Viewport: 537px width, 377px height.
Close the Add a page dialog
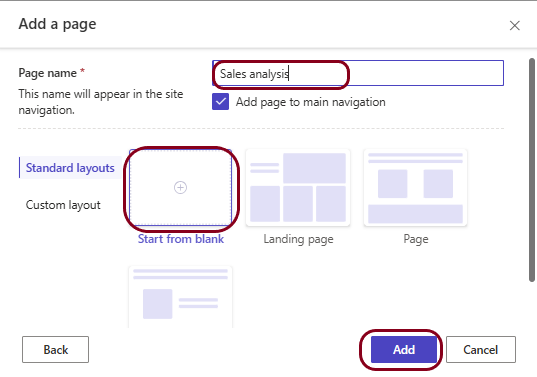click(x=514, y=25)
